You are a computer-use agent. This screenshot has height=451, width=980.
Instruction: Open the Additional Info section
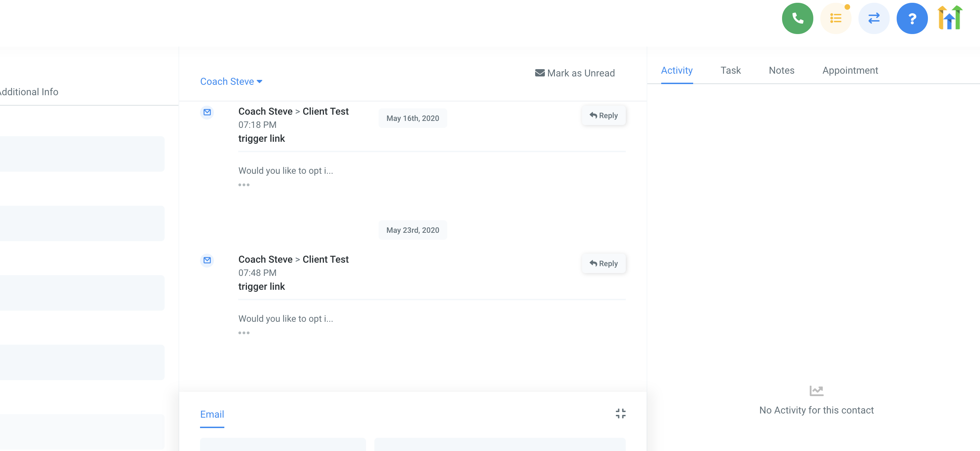tap(29, 92)
